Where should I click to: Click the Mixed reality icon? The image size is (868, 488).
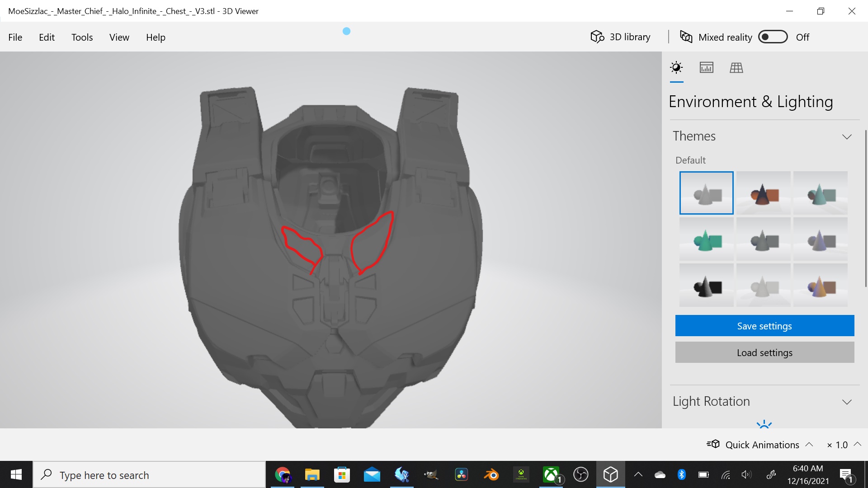coord(686,37)
